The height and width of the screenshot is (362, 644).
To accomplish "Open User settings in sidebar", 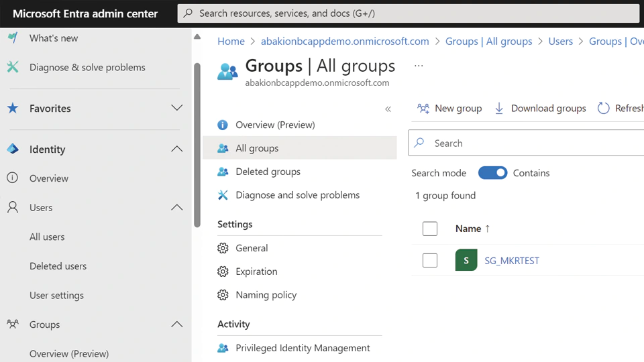I will pos(56,295).
